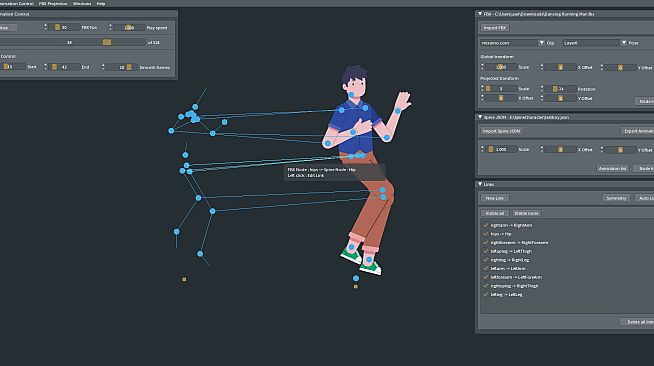654x366 pixels.
Task: Open the Pose dropdown arrow
Action: click(624, 43)
